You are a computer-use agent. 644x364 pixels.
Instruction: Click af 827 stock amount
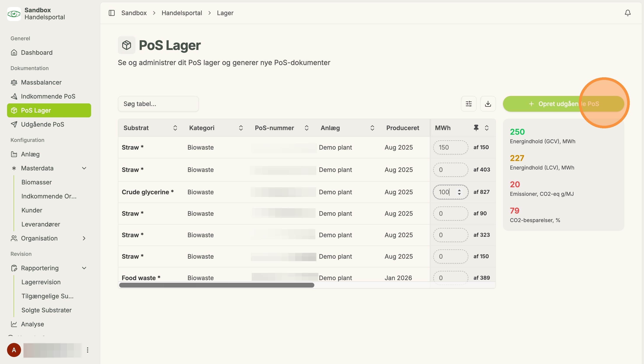pos(481,192)
